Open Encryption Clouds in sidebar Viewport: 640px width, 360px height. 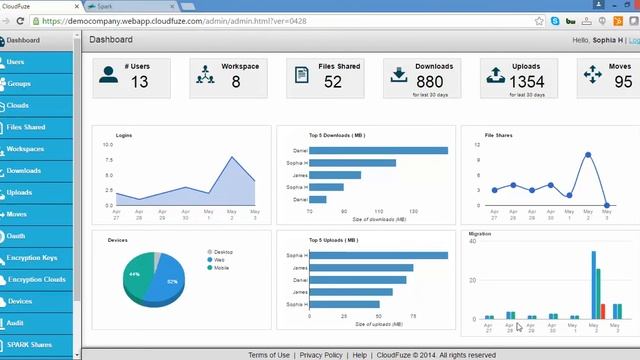[36, 280]
